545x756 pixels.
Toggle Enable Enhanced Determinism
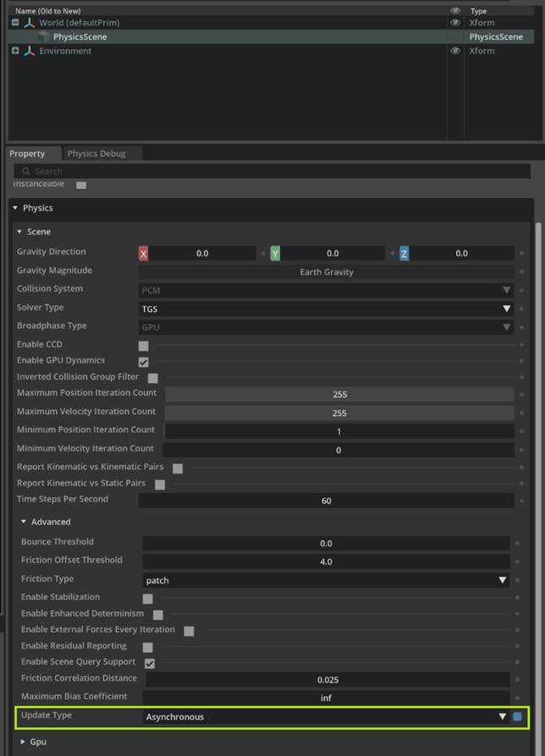[157, 615]
